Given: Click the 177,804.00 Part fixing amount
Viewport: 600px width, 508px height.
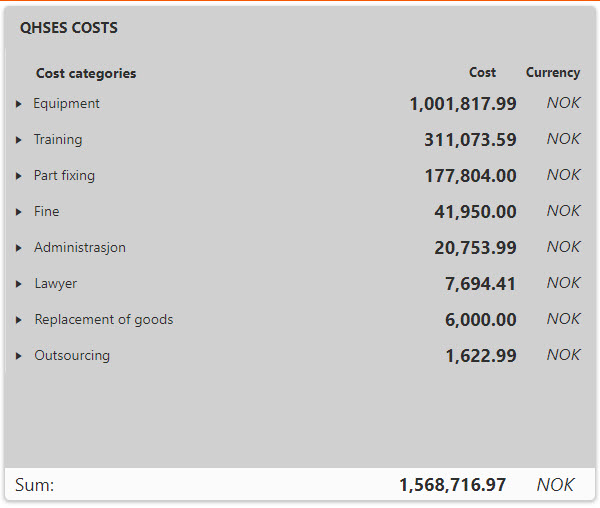Looking at the screenshot, I should coord(470,176).
